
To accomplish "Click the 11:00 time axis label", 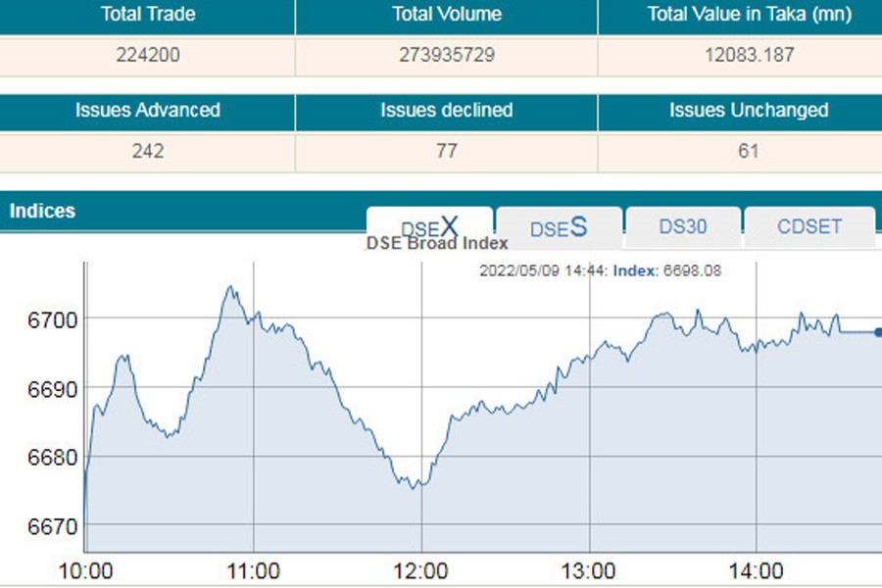I will [254, 571].
